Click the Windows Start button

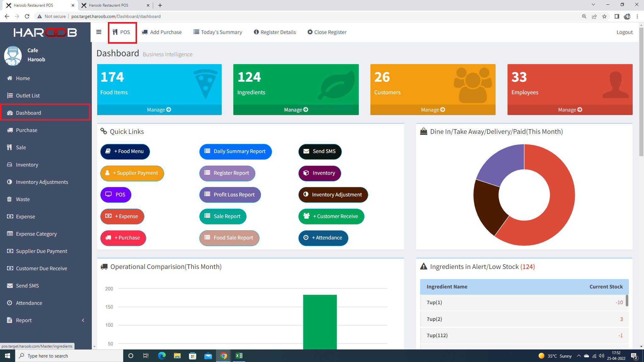(x=8, y=356)
